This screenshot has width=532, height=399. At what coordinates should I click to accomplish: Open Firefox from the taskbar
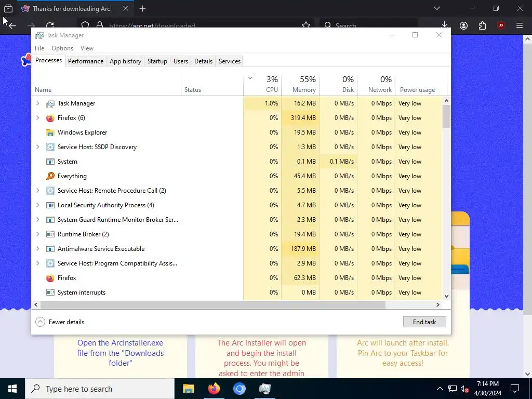click(214, 389)
